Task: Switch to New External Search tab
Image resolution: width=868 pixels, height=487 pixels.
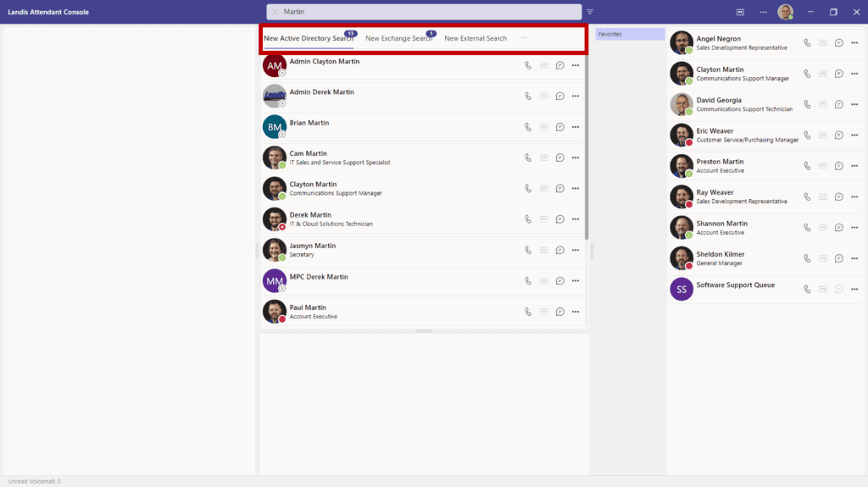Action: click(476, 38)
